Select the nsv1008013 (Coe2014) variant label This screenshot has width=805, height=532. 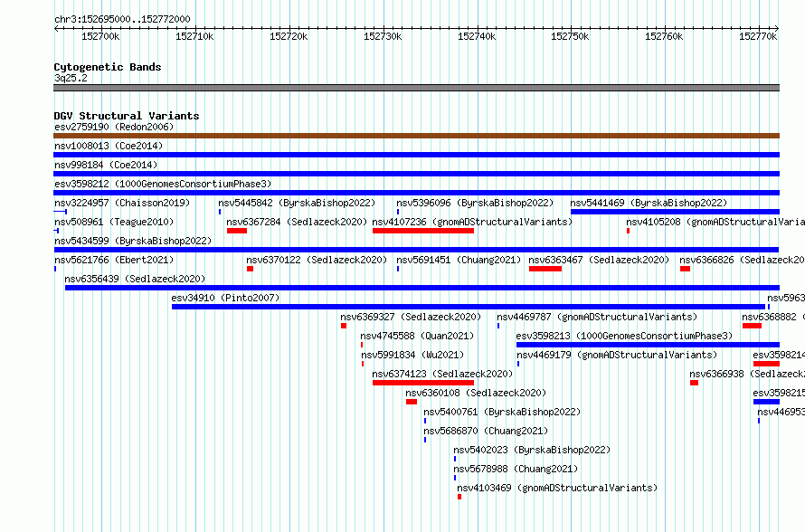tap(109, 146)
